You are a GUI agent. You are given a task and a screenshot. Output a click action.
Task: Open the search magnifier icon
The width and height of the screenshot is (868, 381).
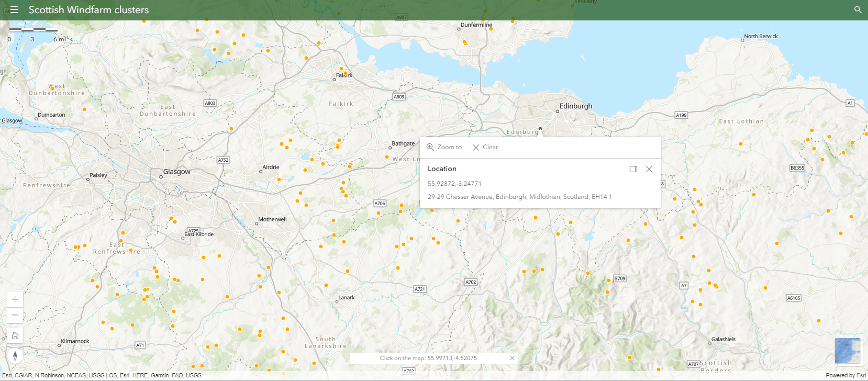858,9
